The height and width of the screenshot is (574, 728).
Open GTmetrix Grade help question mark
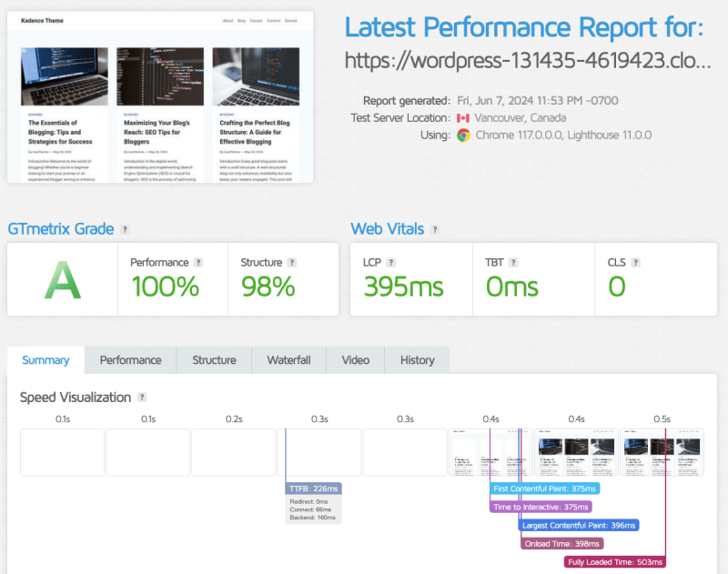coord(125,229)
